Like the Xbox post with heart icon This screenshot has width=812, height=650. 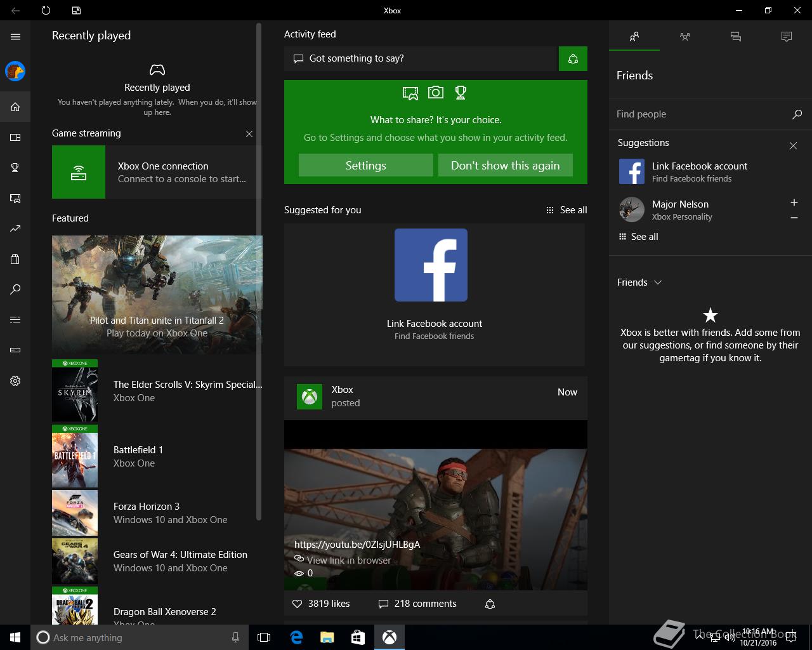click(297, 604)
